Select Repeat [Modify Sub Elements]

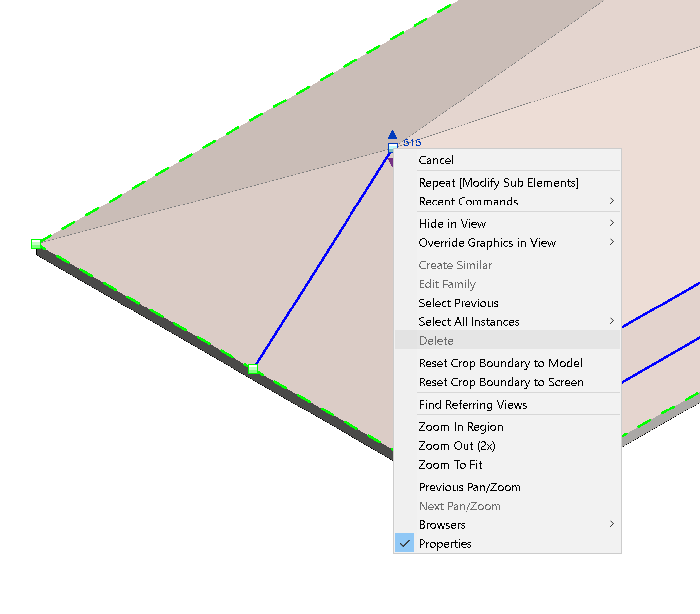point(499,183)
